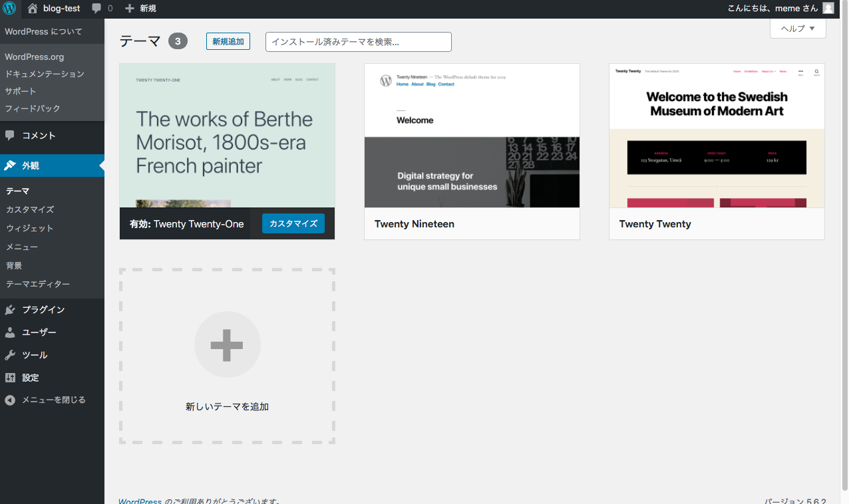Click the コメント label in the sidebar
This screenshot has height=504, width=849.
(x=39, y=136)
